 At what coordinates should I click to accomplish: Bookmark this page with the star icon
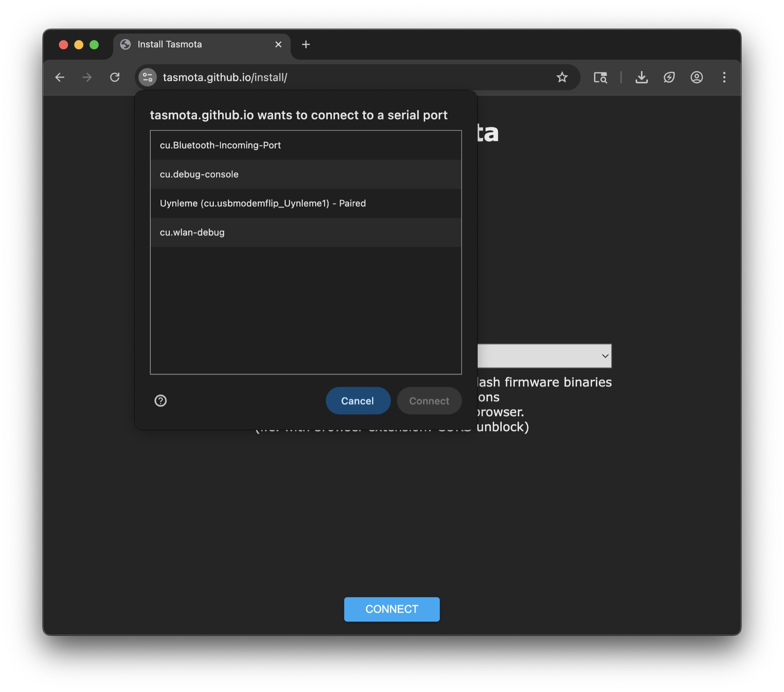tap(562, 77)
